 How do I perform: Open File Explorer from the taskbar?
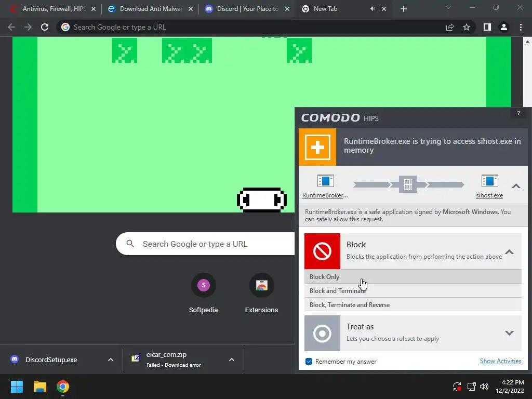[39, 387]
